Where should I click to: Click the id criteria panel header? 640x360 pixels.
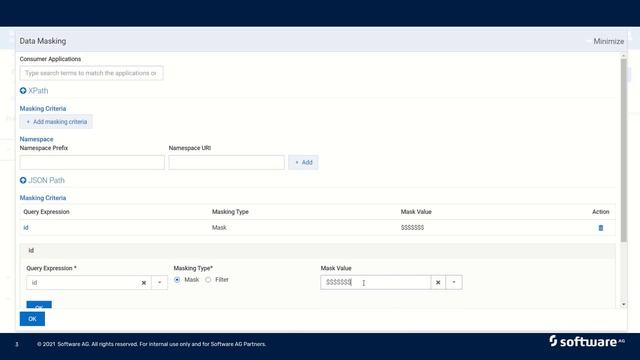point(318,251)
